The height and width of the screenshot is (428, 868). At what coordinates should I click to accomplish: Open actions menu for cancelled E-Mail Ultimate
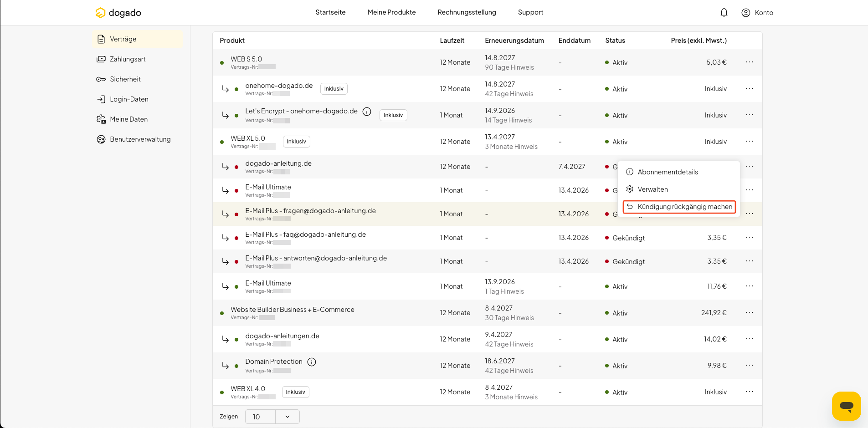[x=750, y=190]
